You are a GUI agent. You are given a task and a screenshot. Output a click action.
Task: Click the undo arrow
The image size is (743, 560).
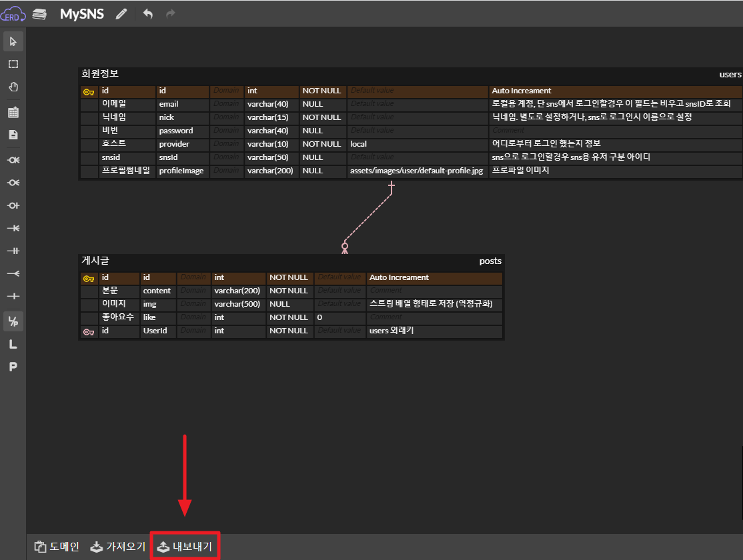point(148,14)
